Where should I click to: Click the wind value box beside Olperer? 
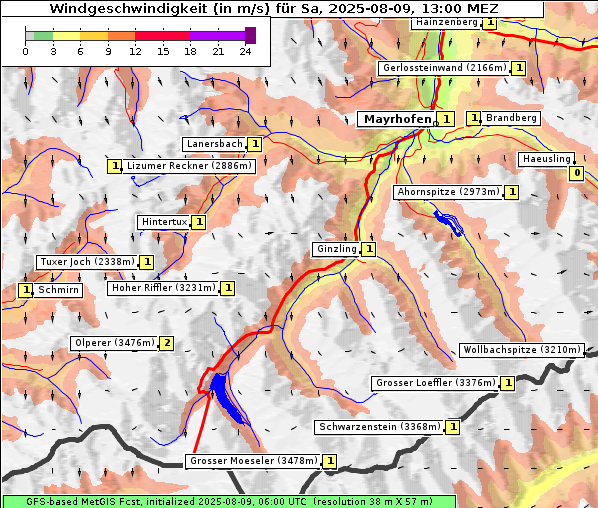167,343
